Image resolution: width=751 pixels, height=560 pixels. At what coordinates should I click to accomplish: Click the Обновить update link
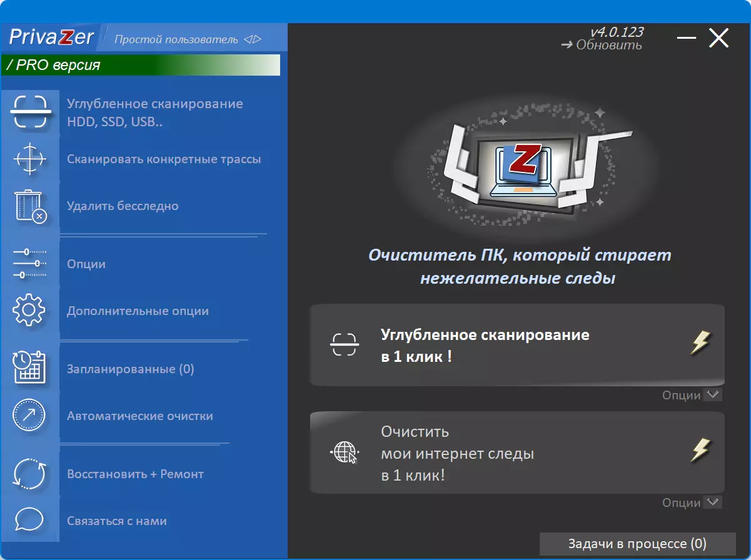point(602,45)
